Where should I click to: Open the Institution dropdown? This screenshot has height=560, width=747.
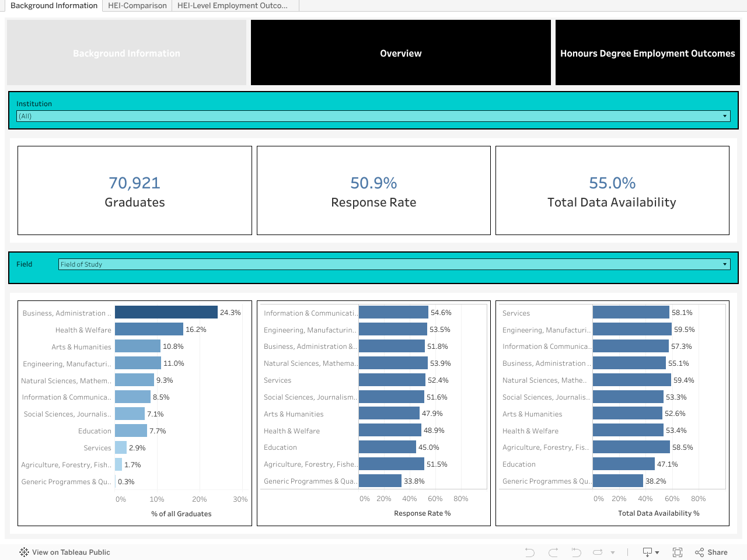click(x=373, y=116)
